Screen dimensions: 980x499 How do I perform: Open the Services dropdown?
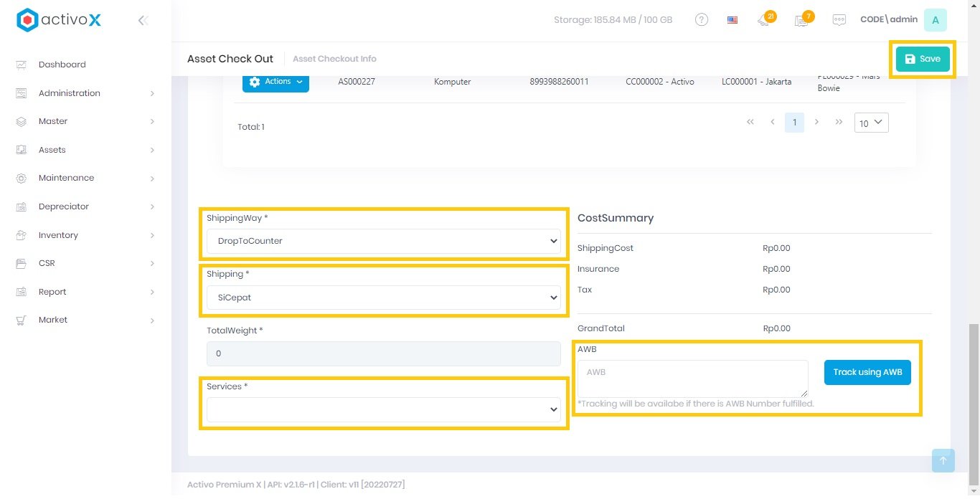[x=384, y=409]
